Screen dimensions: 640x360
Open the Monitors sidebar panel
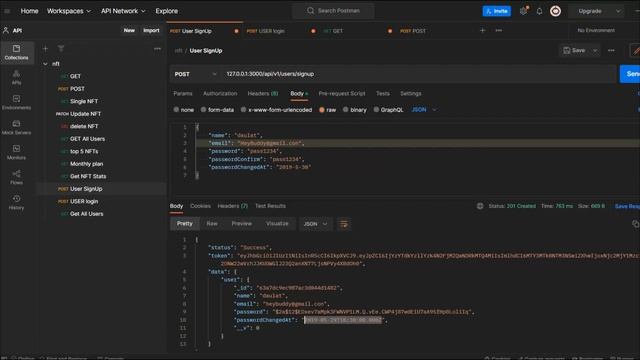pyautogui.click(x=16, y=152)
